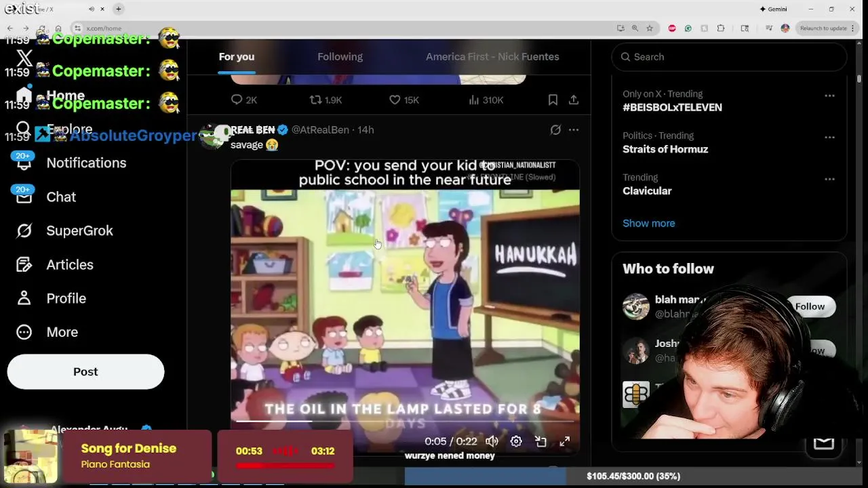Viewport: 868px width, 488px height.
Task: Open the Chrome profile avatar
Action: pyautogui.click(x=785, y=28)
